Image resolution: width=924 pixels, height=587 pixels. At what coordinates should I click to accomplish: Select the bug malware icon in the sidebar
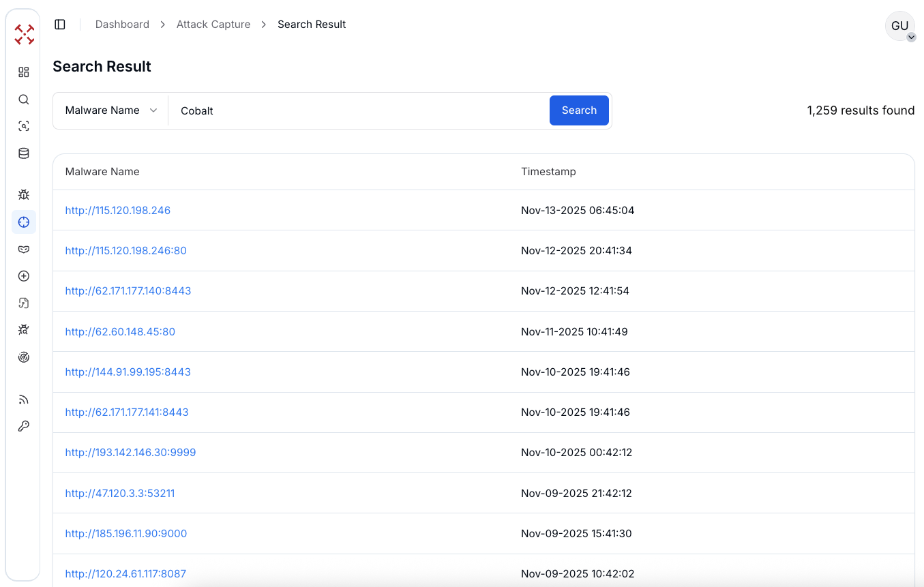[x=23, y=194]
